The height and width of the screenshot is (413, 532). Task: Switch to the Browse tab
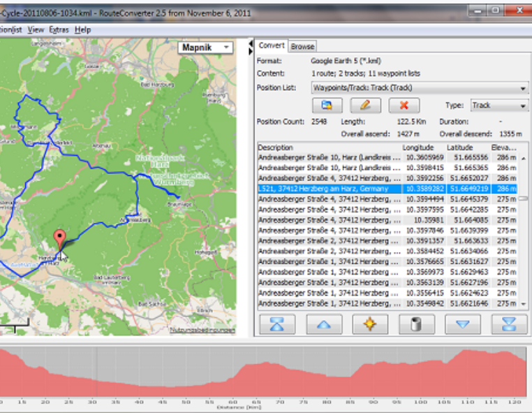coord(302,46)
